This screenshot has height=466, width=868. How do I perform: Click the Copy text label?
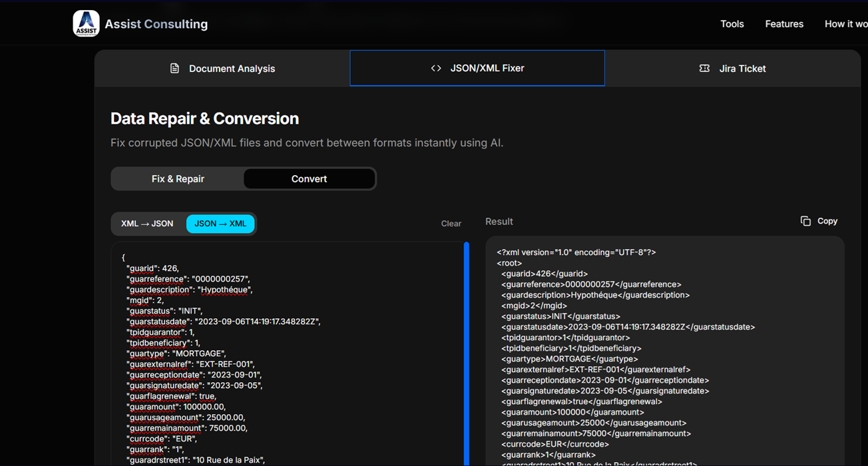(827, 221)
